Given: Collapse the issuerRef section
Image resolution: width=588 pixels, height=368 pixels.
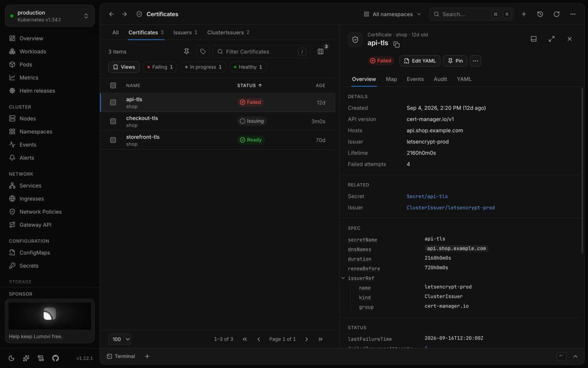Looking at the screenshot, I should click(x=343, y=278).
